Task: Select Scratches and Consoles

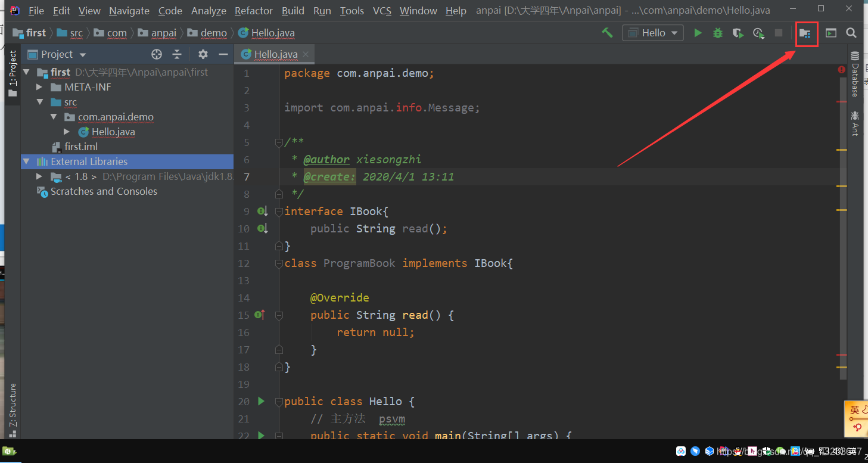Action: pos(104,191)
